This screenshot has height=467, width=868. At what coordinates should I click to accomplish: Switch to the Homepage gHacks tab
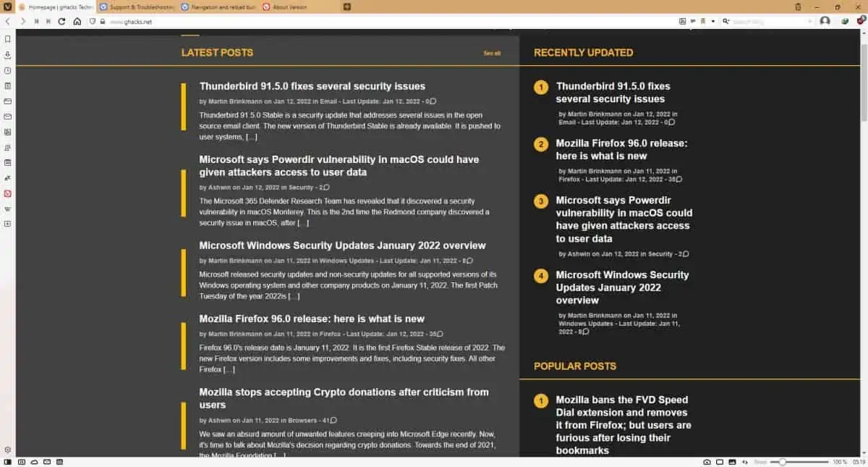tap(56, 7)
